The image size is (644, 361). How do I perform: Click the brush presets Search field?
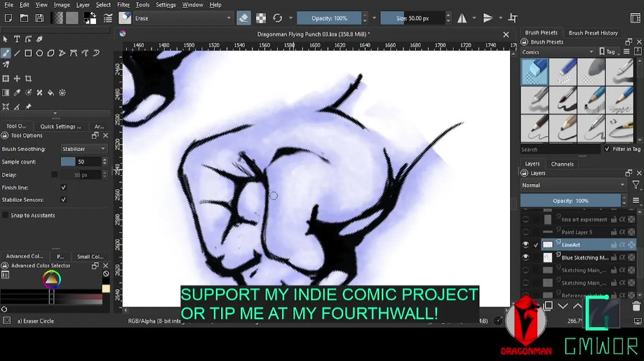pos(560,149)
